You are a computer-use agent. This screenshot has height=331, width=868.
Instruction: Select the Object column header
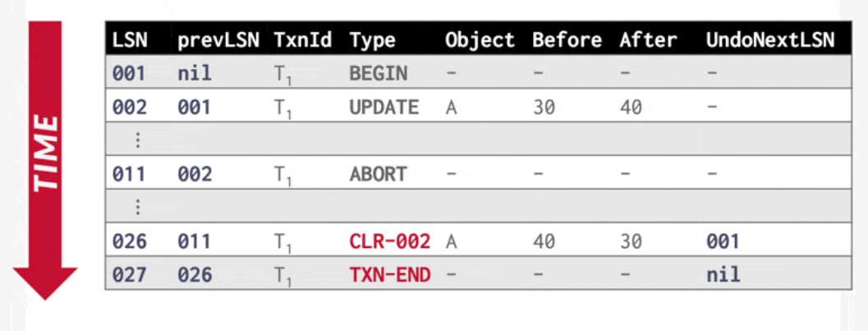480,40
